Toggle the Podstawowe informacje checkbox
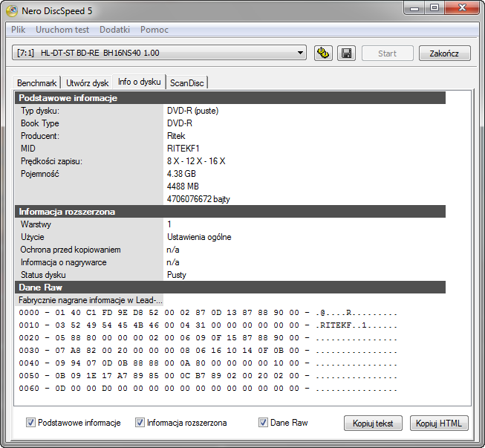 [30, 422]
